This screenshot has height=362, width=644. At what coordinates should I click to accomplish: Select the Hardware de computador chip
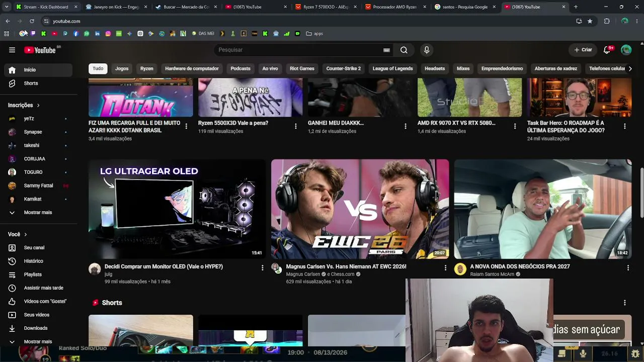192,68
